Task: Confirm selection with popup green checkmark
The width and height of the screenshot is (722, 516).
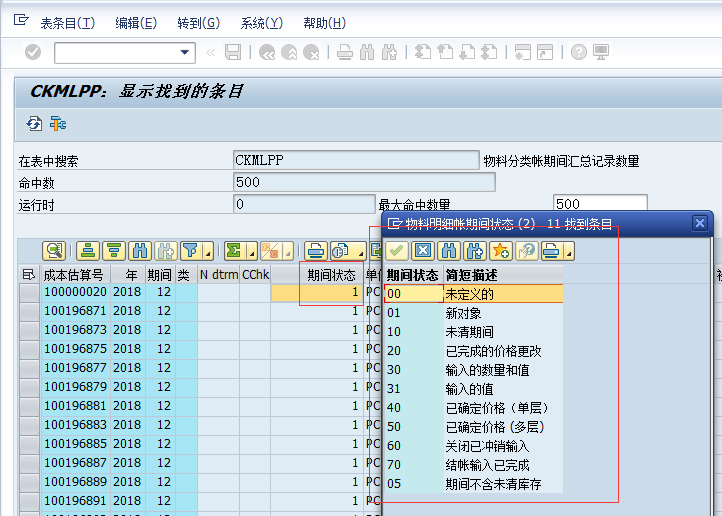Action: point(396,251)
